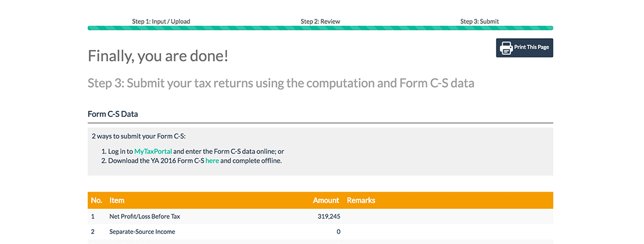Switch to Step 2: Review

point(320,21)
